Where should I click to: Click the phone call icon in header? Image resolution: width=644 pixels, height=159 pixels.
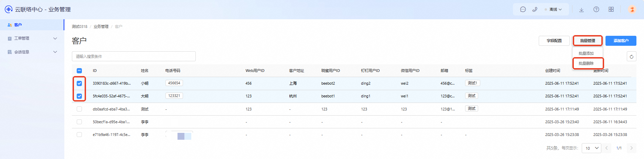(535, 10)
